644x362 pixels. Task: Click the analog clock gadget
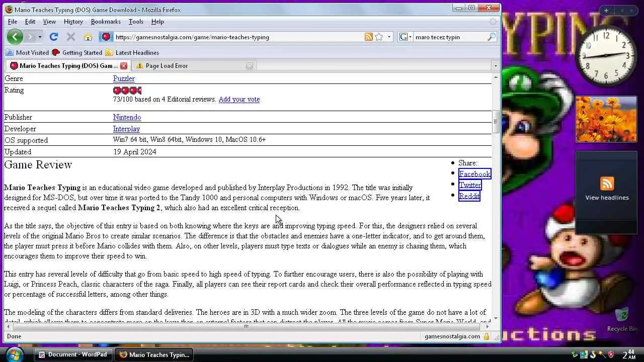(606, 56)
